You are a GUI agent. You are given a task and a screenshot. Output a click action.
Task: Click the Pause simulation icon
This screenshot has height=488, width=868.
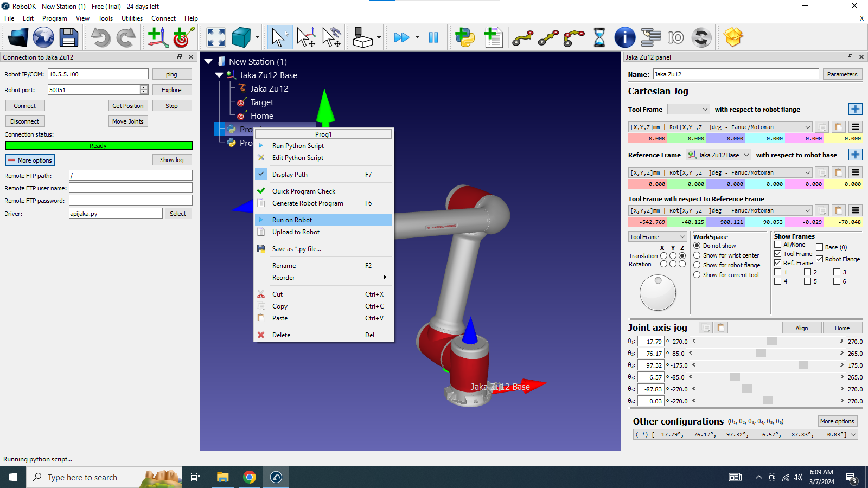pyautogui.click(x=433, y=38)
